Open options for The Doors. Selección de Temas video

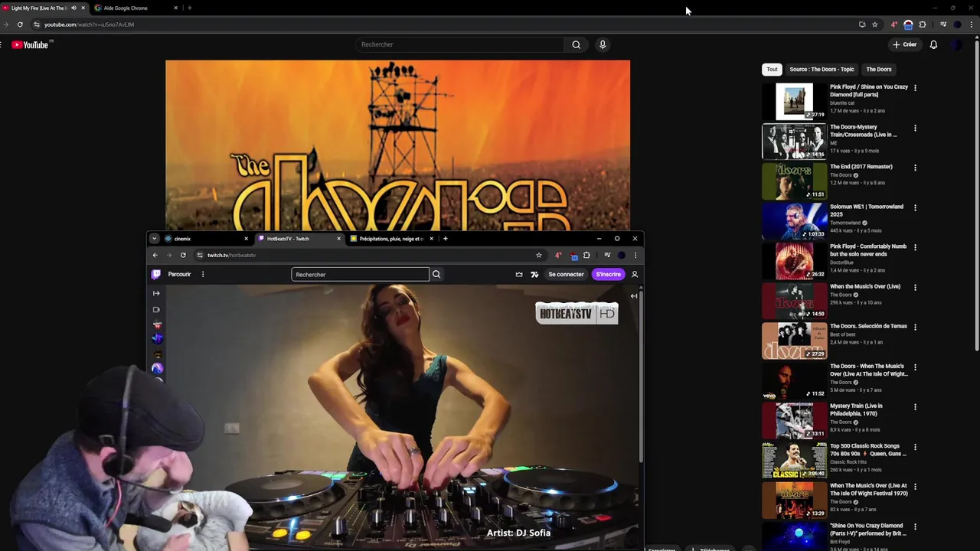click(x=915, y=327)
